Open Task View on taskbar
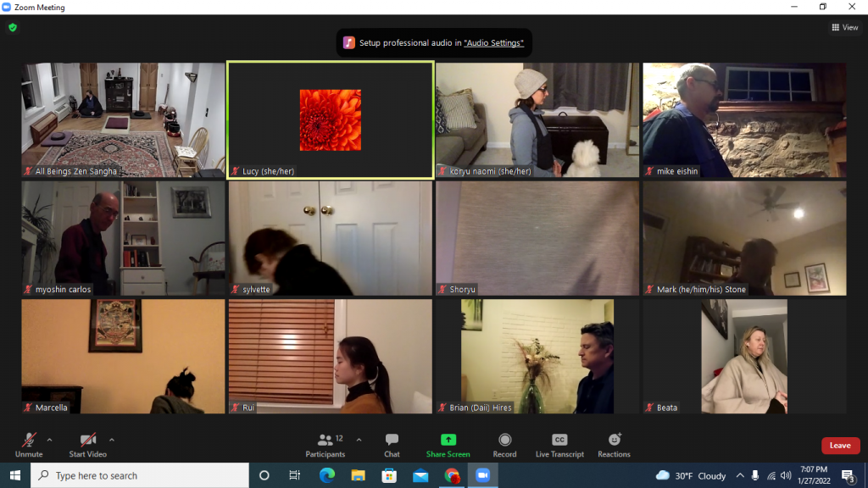868x488 pixels. [294, 475]
